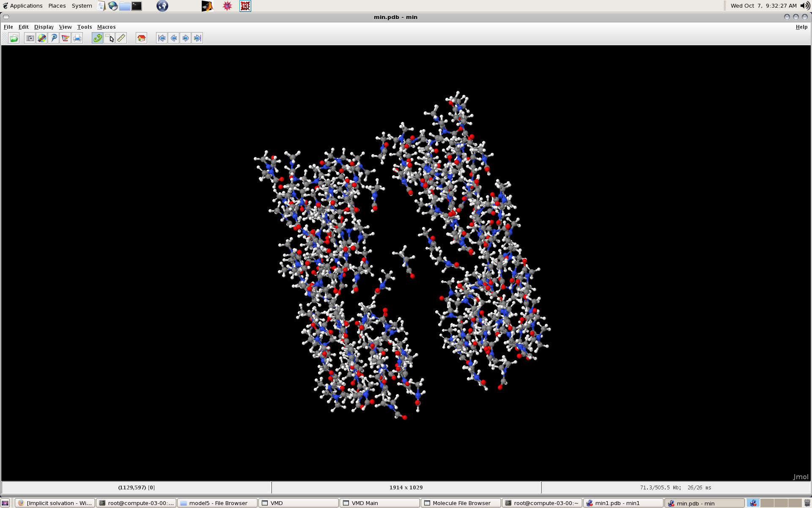Go to next frame arrow icon

pyautogui.click(x=185, y=38)
